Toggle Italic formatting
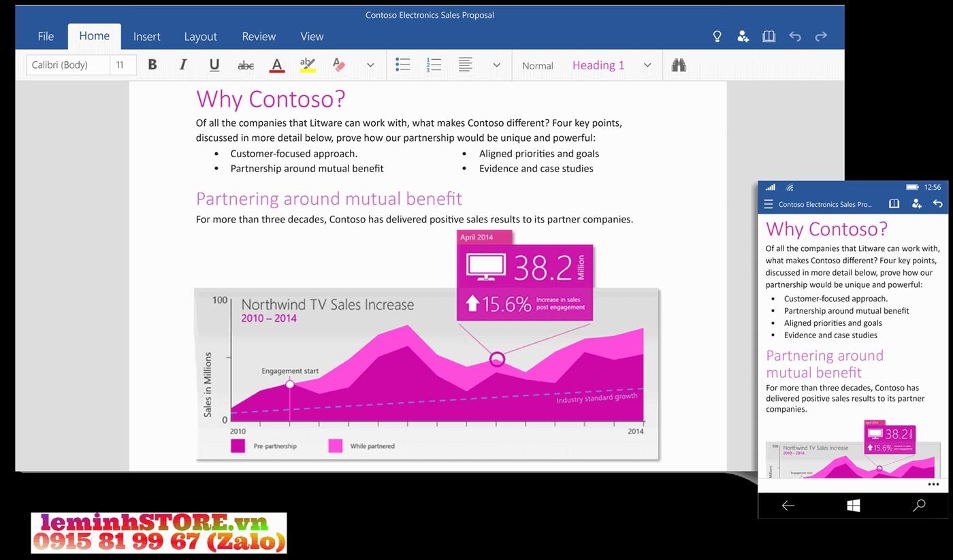 pos(182,65)
